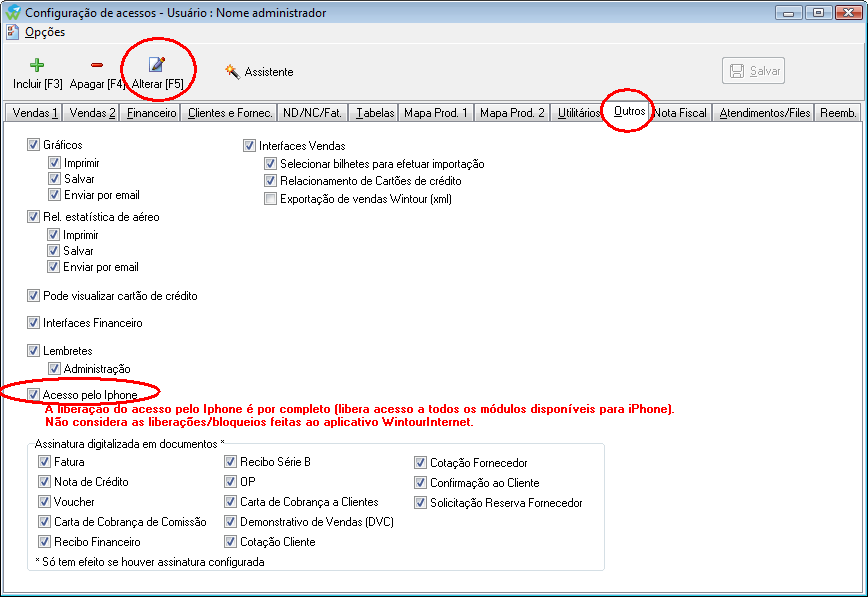Toggle the Voucher checkbox
This screenshot has height=597, width=868.
pyautogui.click(x=44, y=502)
